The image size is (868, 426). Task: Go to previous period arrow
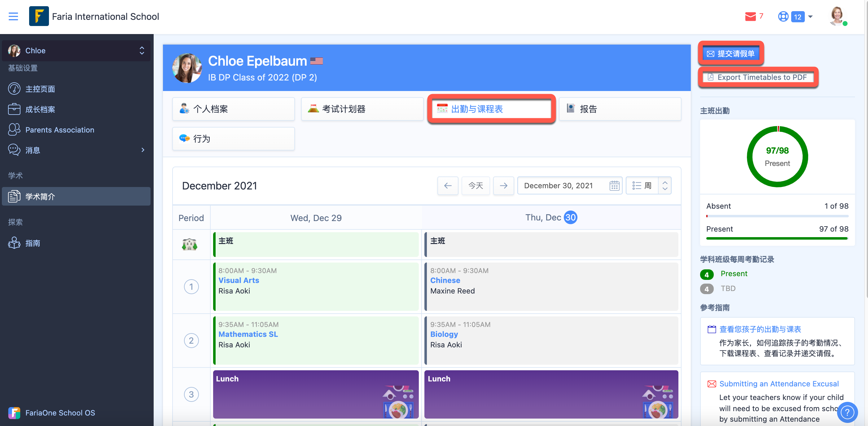pyautogui.click(x=448, y=185)
